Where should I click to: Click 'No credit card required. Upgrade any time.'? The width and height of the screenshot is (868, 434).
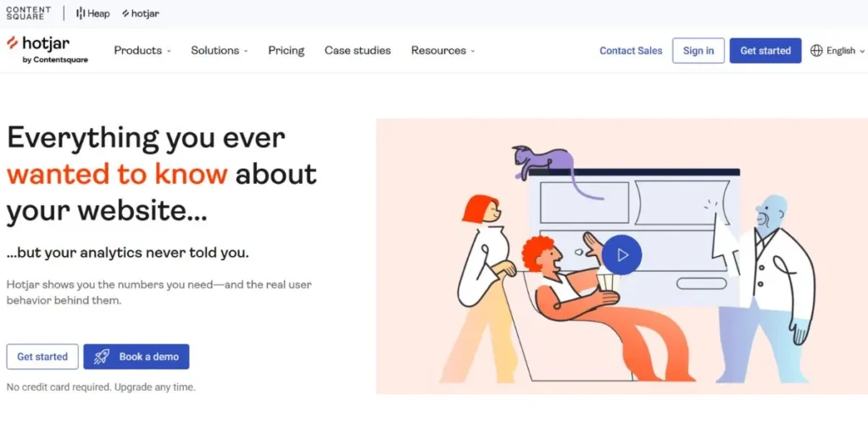coord(101,387)
